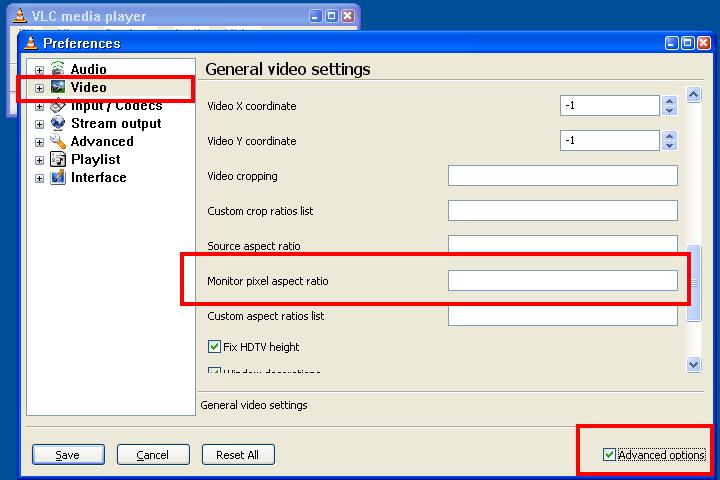The height and width of the screenshot is (480, 720).
Task: Minimize the Preferences window
Action: click(672, 43)
